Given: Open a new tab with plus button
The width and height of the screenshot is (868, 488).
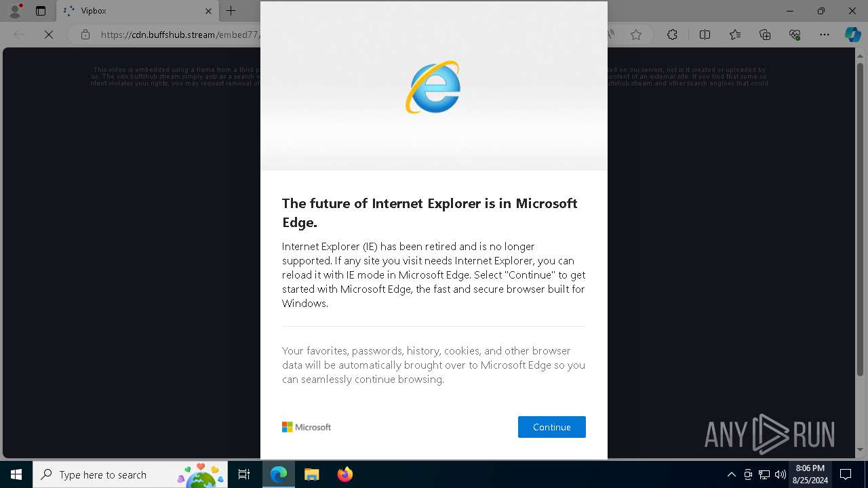Looking at the screenshot, I should coord(231,11).
